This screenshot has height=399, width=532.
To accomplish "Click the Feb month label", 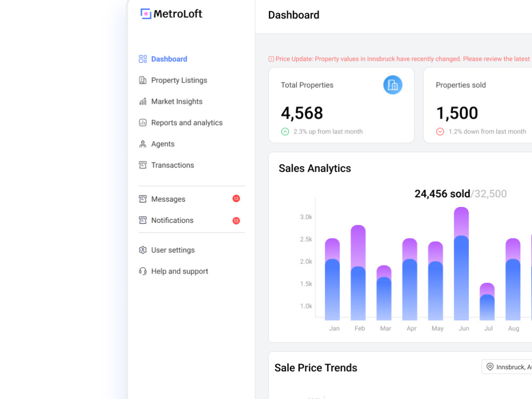I will pos(360,328).
